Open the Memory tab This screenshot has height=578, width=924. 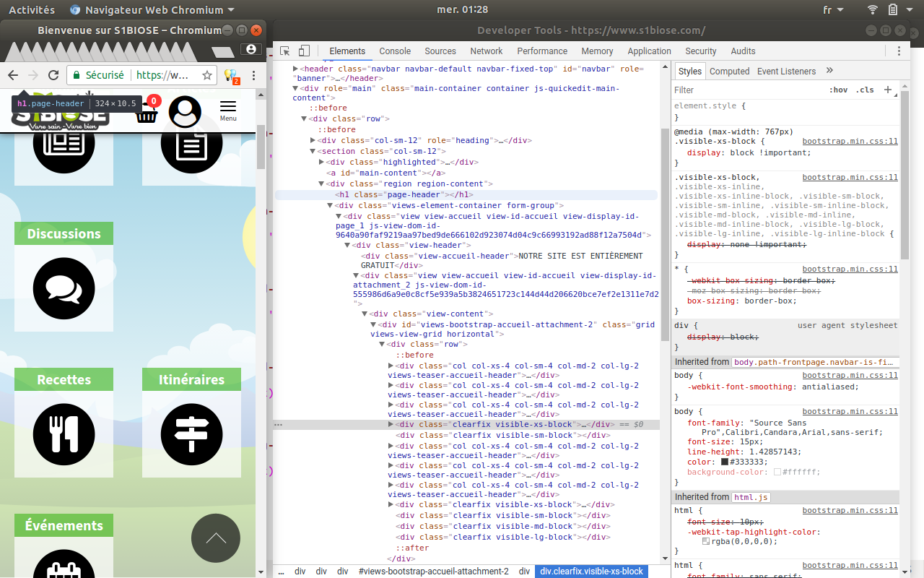[597, 51]
